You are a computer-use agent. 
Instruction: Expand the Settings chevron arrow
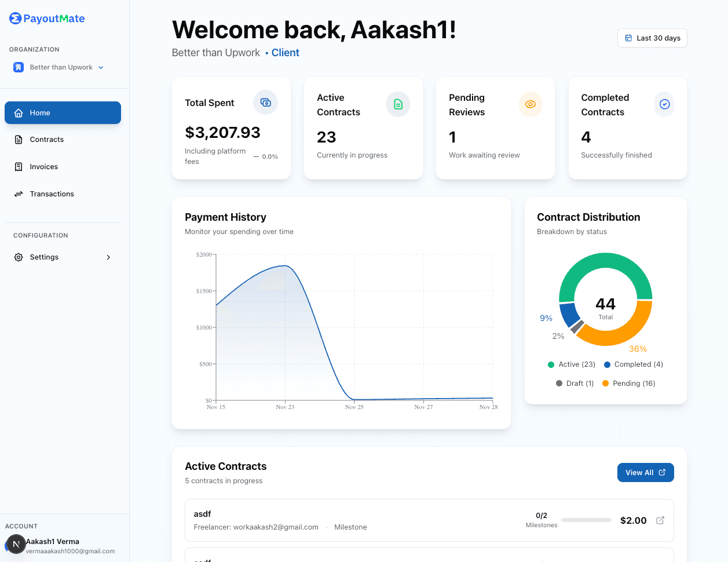(x=108, y=257)
